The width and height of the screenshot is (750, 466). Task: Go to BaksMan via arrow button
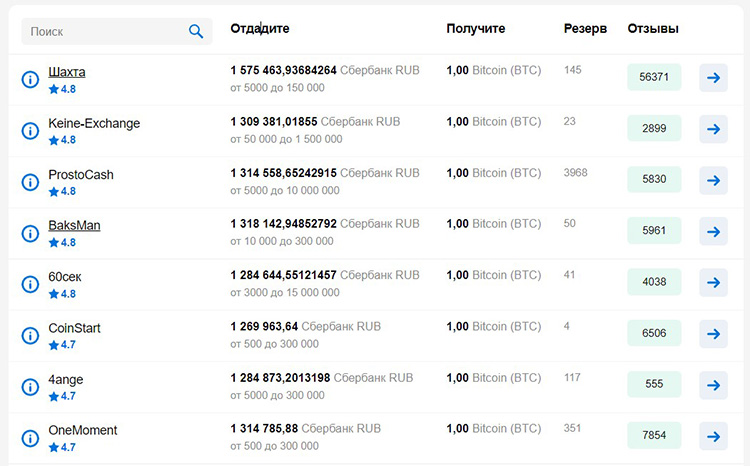click(713, 231)
